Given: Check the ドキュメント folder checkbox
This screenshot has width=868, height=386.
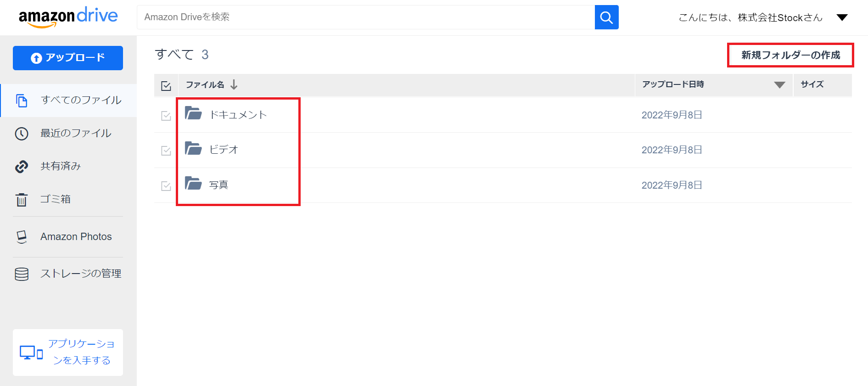Looking at the screenshot, I should 166,115.
